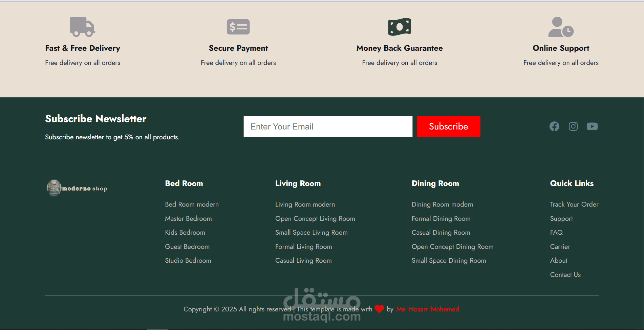Click the Online Support title
Screen dimensions: 644x330
tap(561, 48)
